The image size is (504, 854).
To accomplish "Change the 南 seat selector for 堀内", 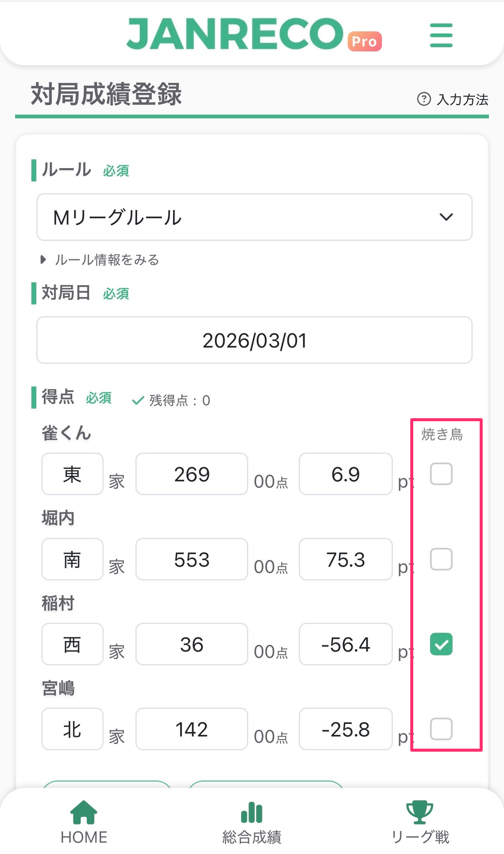I will (x=72, y=559).
